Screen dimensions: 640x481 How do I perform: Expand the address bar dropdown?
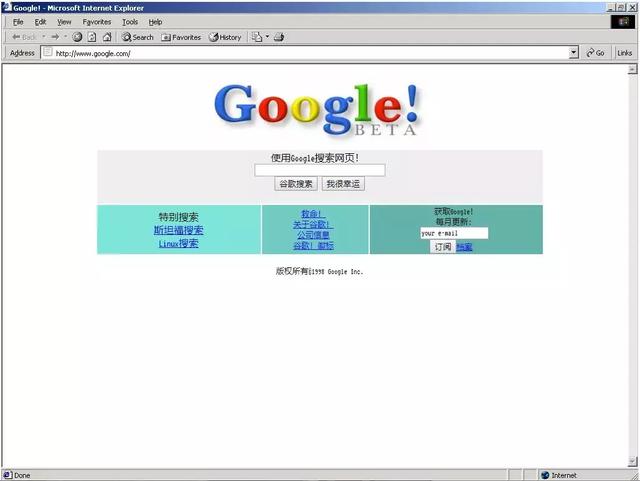coord(574,53)
